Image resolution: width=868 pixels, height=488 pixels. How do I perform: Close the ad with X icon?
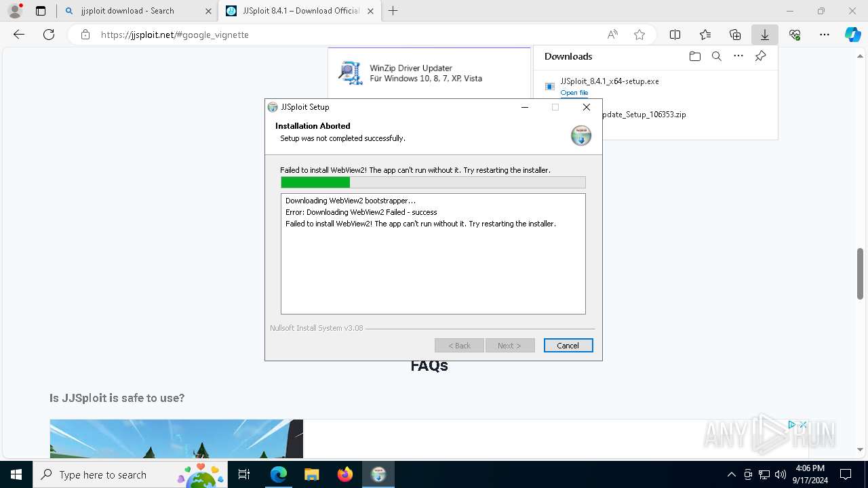point(803,425)
